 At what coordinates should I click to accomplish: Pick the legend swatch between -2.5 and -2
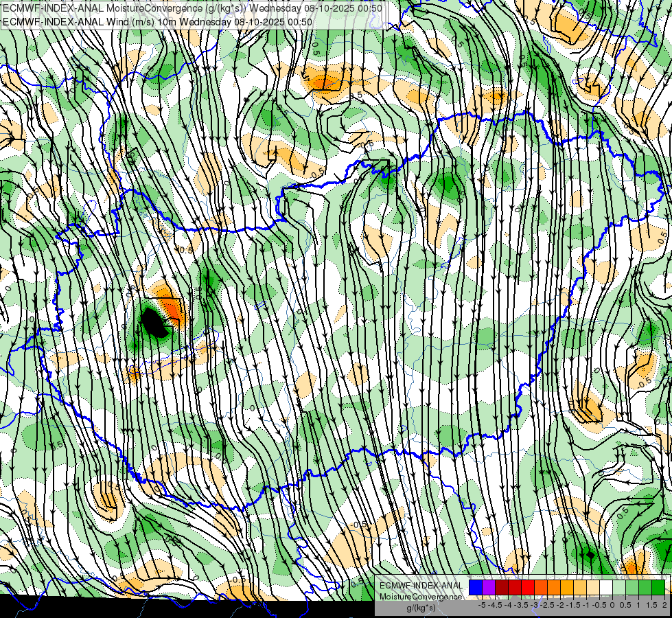pos(554,588)
